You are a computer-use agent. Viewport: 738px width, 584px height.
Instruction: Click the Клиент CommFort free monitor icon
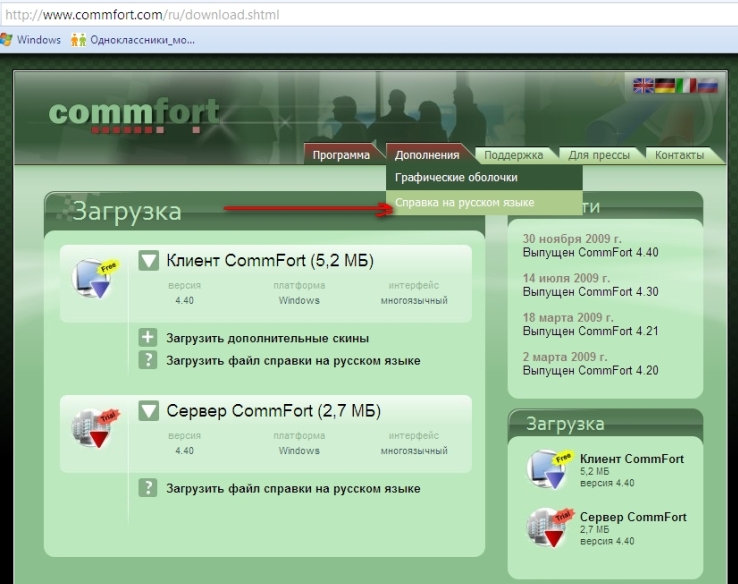coord(96,278)
